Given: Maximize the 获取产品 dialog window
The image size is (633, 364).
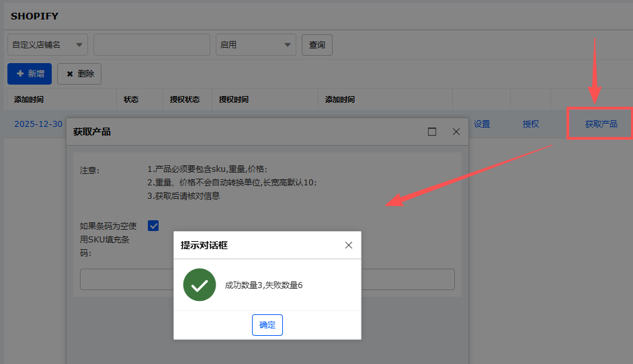Looking at the screenshot, I should tap(432, 132).
